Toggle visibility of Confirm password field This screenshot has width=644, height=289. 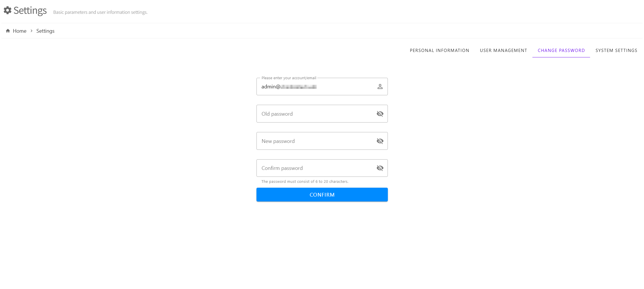click(x=380, y=168)
